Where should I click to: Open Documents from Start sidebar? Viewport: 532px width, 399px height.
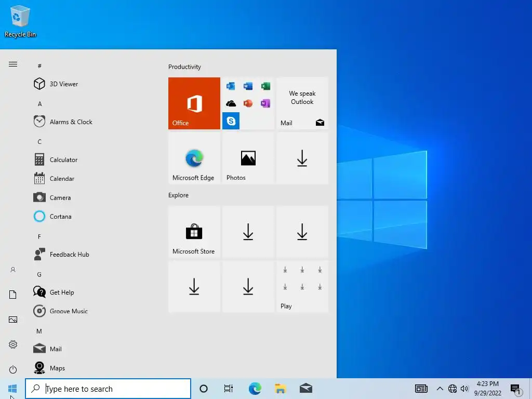pyautogui.click(x=13, y=295)
